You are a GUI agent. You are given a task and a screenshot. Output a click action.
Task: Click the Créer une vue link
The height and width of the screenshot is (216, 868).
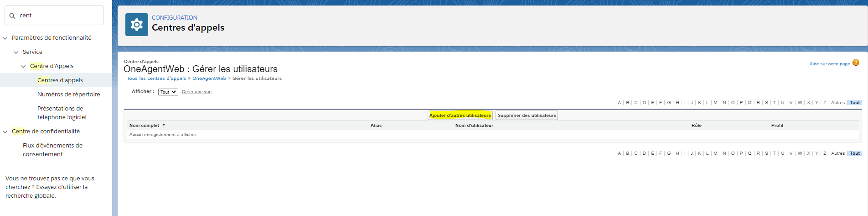point(196,92)
